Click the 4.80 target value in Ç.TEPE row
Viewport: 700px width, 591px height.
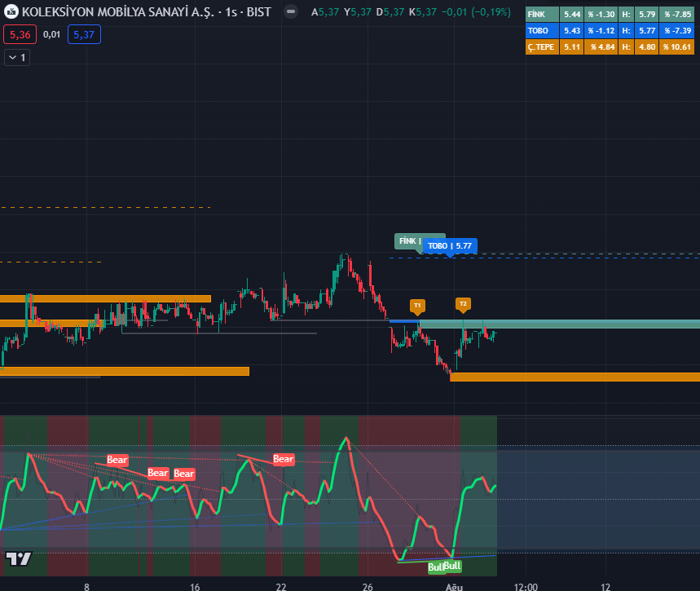click(x=647, y=47)
